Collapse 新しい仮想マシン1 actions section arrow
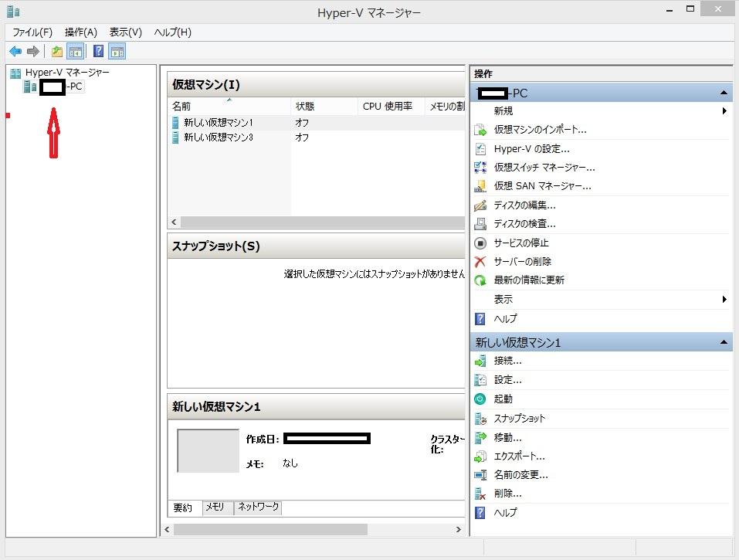Image resolution: width=739 pixels, height=560 pixels. 724,342
